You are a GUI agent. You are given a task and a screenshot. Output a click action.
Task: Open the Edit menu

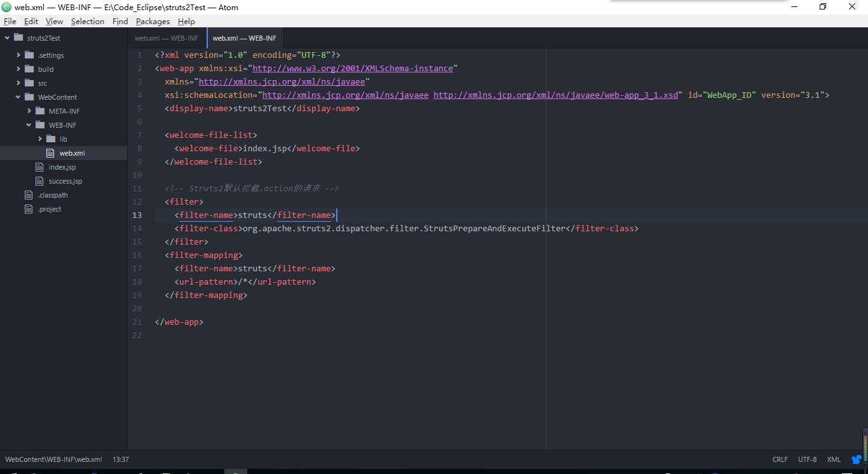pos(31,21)
